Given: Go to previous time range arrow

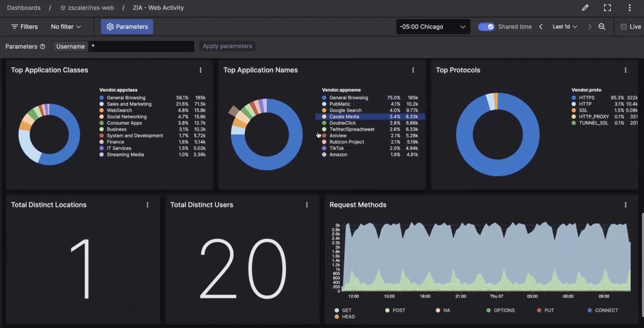Looking at the screenshot, I should pyautogui.click(x=541, y=27).
